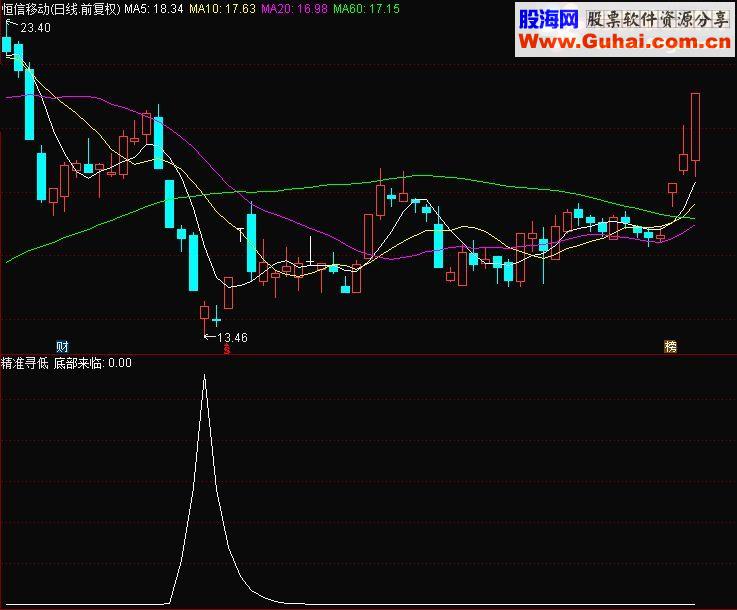Click the 榜 ranking marker icon
This screenshot has width=737, height=610.
670,347
